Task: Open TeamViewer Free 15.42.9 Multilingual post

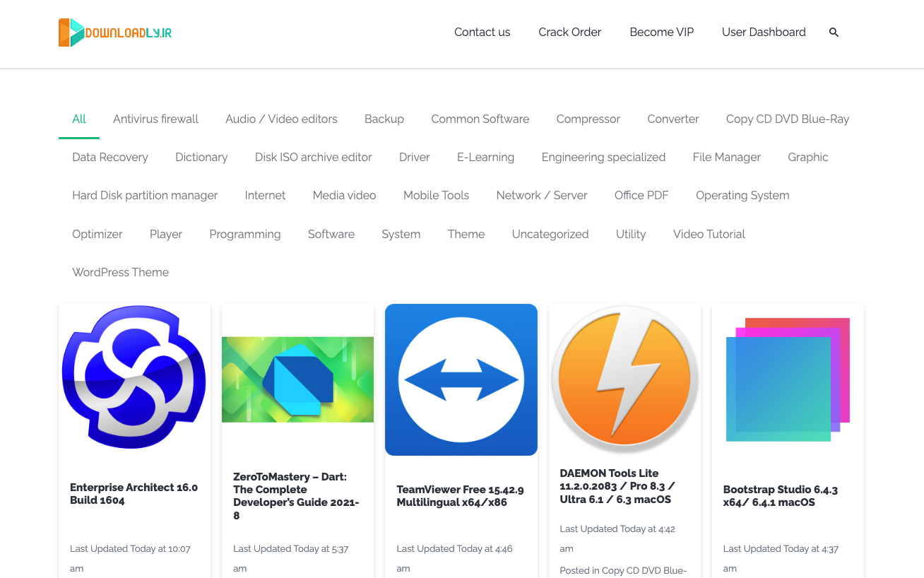Action: tap(460, 496)
